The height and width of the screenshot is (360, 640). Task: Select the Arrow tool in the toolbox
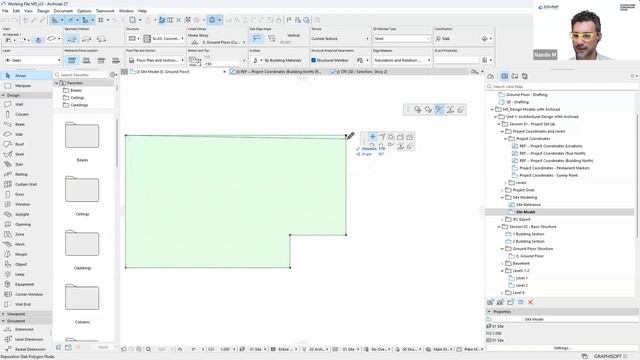[x=25, y=76]
